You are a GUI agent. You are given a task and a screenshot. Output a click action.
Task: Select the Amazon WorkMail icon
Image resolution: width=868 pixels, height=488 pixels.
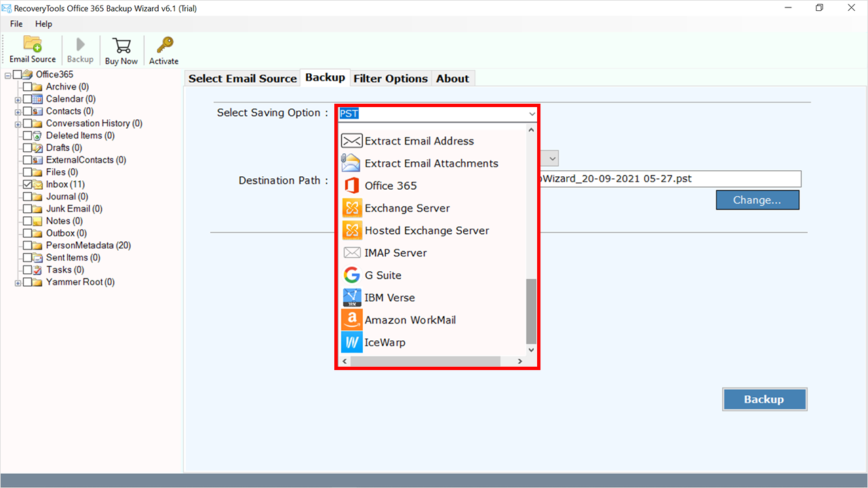coord(352,320)
